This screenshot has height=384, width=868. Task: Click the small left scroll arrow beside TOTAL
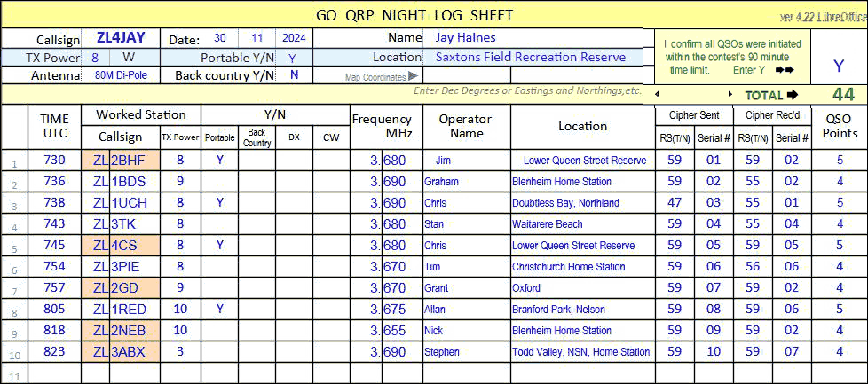coord(657,95)
